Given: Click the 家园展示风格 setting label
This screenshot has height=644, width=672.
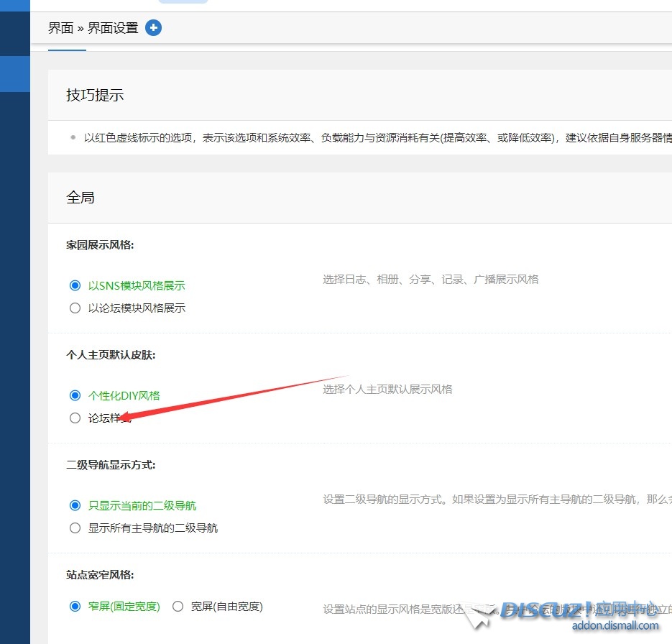Looking at the screenshot, I should coord(100,245).
